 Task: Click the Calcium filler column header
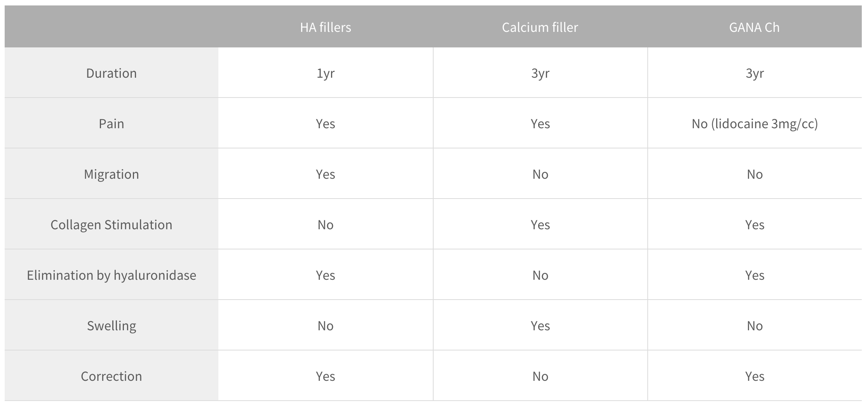pyautogui.click(x=540, y=27)
